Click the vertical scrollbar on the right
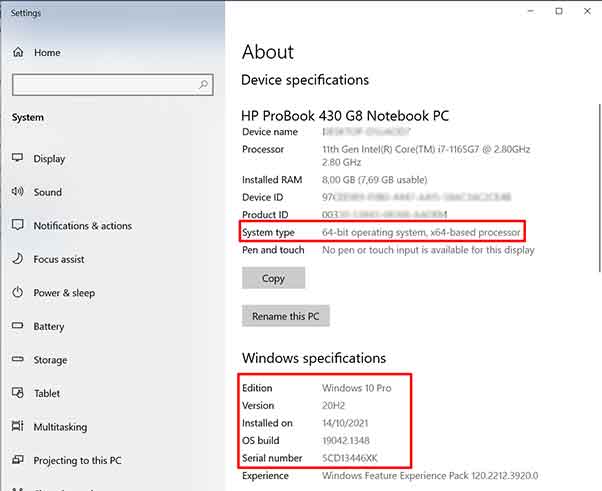The image size is (602, 491). pos(599,188)
